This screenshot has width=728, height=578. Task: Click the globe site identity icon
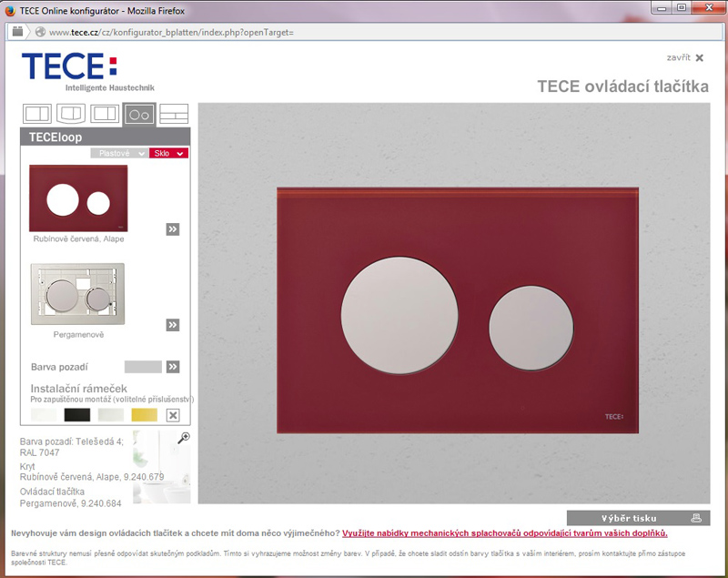(40, 32)
